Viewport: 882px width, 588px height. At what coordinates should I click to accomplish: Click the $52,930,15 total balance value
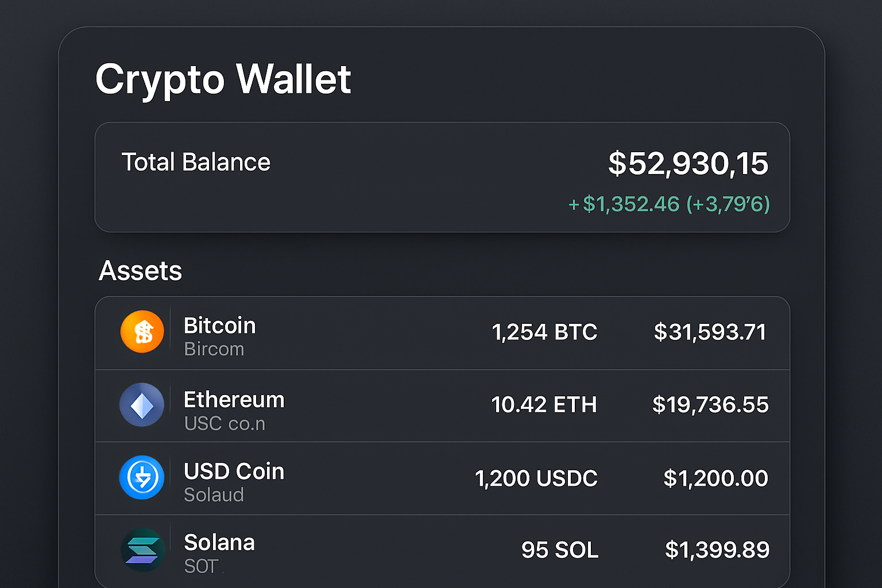click(688, 163)
